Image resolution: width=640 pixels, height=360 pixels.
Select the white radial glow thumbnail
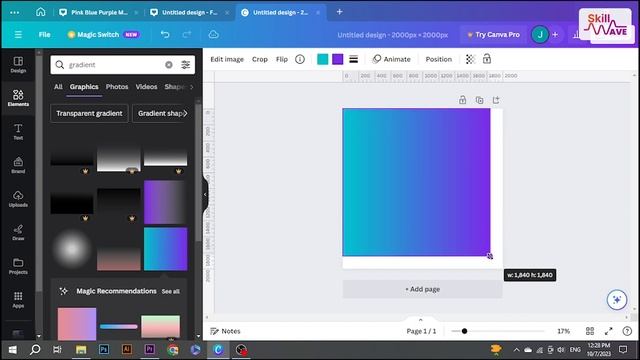coord(72,249)
